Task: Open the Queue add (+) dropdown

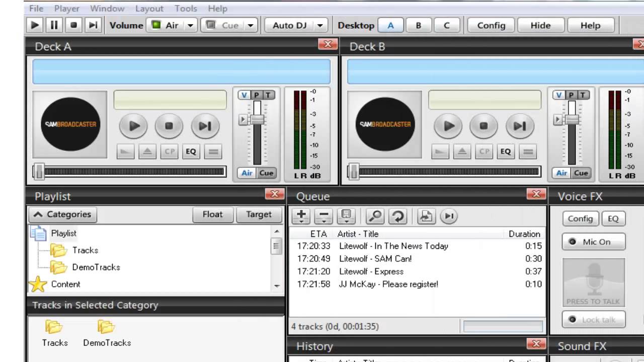Action: (301, 216)
